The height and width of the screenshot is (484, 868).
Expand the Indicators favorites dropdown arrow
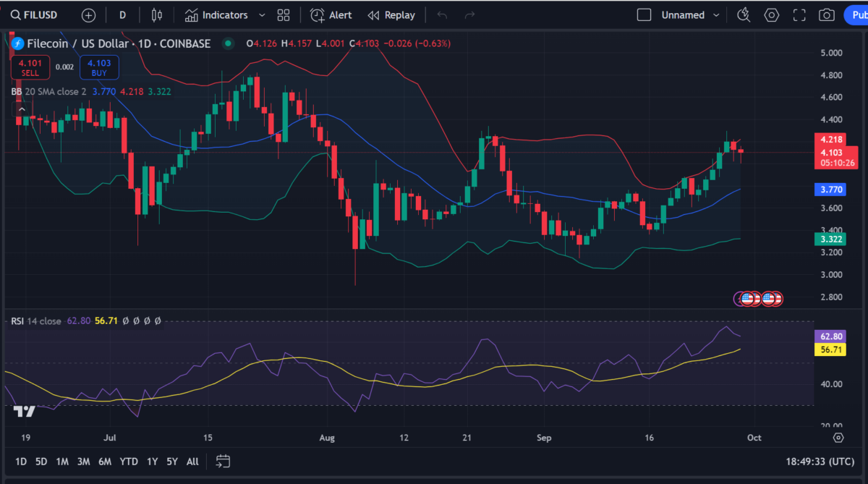coord(262,15)
